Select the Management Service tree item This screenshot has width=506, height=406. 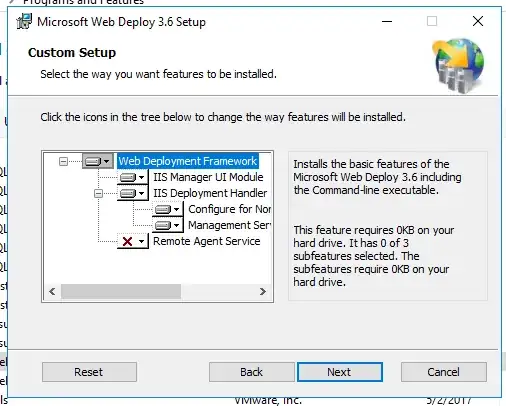pos(230,225)
